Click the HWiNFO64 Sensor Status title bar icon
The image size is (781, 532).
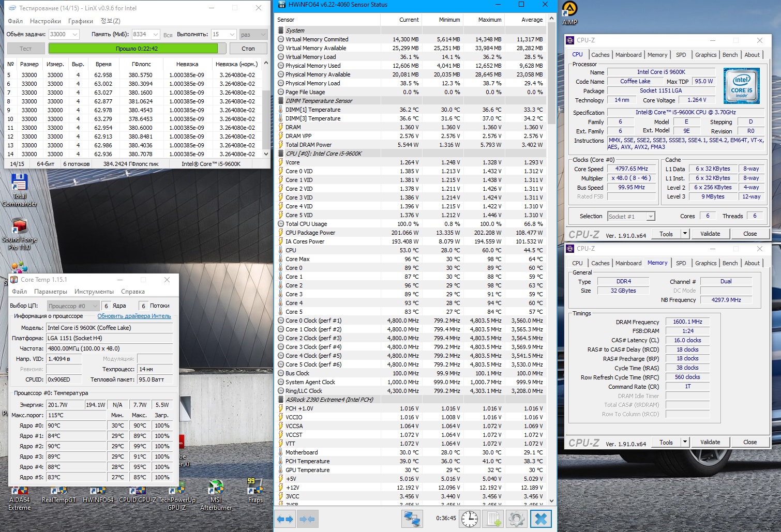point(282,5)
